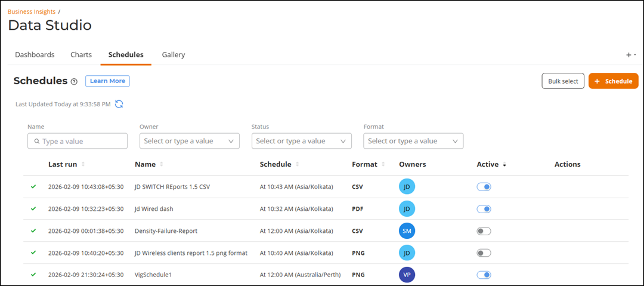The width and height of the screenshot is (644, 286).
Task: Click the green check on JD Wireless clients row
Action: pyautogui.click(x=33, y=253)
